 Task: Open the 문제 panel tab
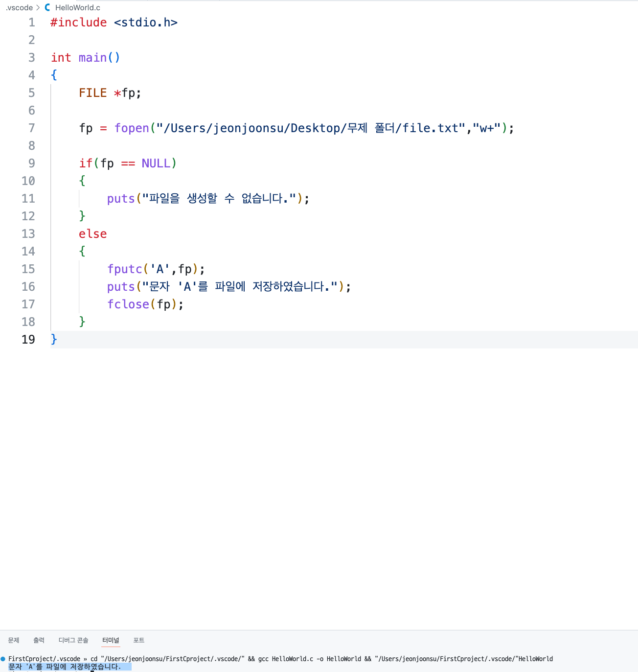(x=14, y=640)
